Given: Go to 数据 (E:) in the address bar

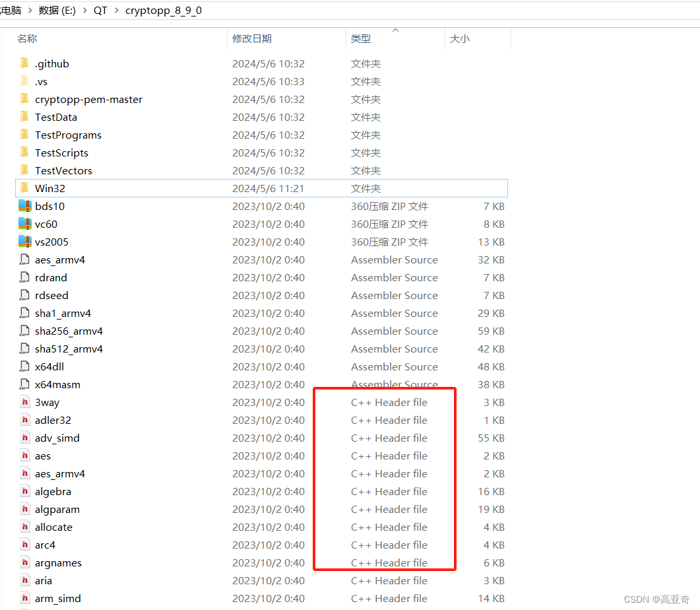Looking at the screenshot, I should (x=57, y=11).
